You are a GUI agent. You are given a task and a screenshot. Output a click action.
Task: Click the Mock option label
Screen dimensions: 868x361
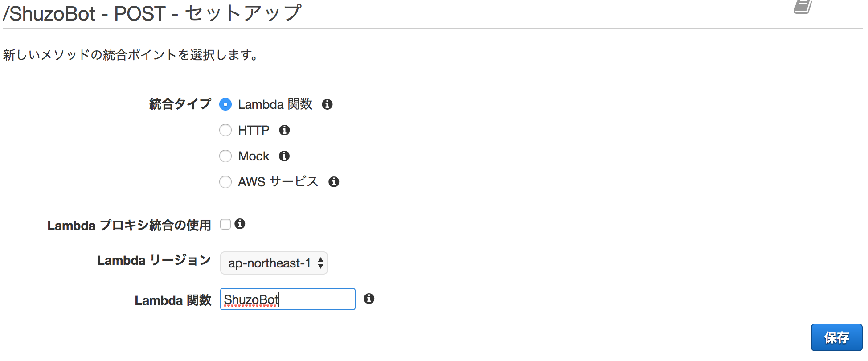254,156
